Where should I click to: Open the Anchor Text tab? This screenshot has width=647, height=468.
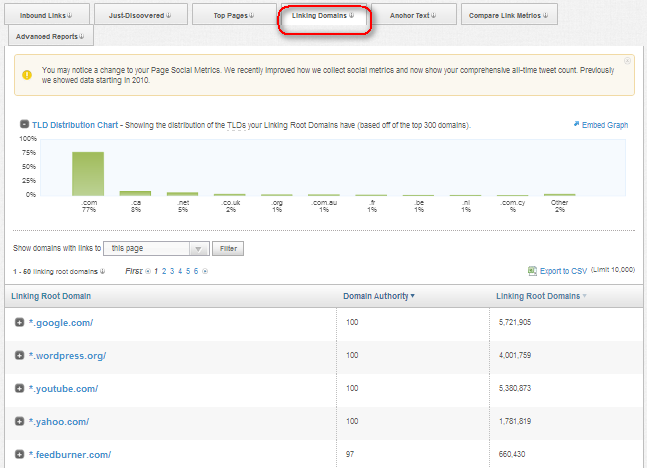coord(417,15)
